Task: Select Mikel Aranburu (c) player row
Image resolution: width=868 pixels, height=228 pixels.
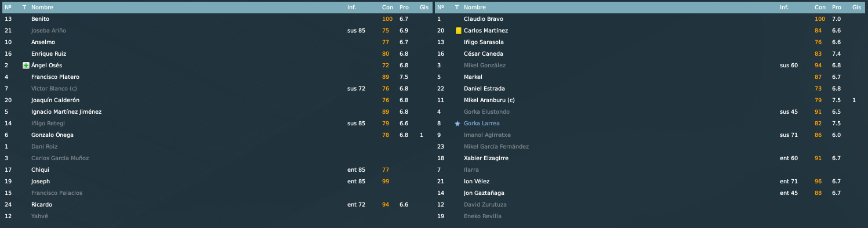Action: (650, 100)
